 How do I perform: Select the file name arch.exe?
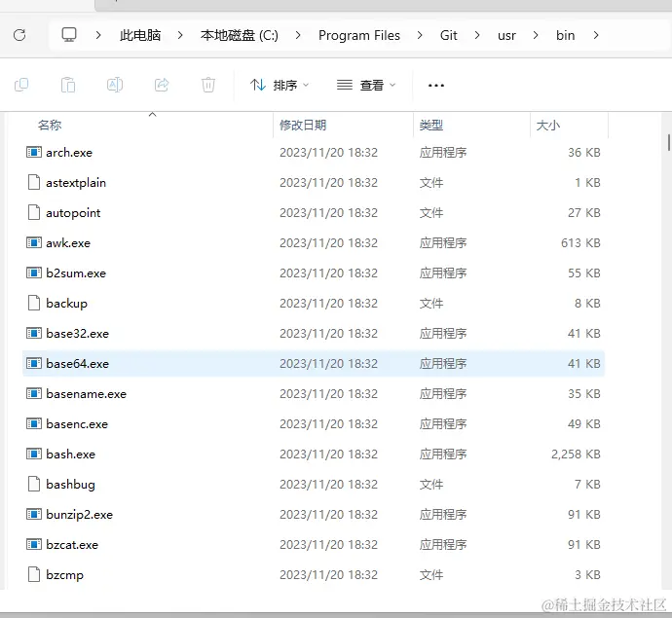point(69,153)
